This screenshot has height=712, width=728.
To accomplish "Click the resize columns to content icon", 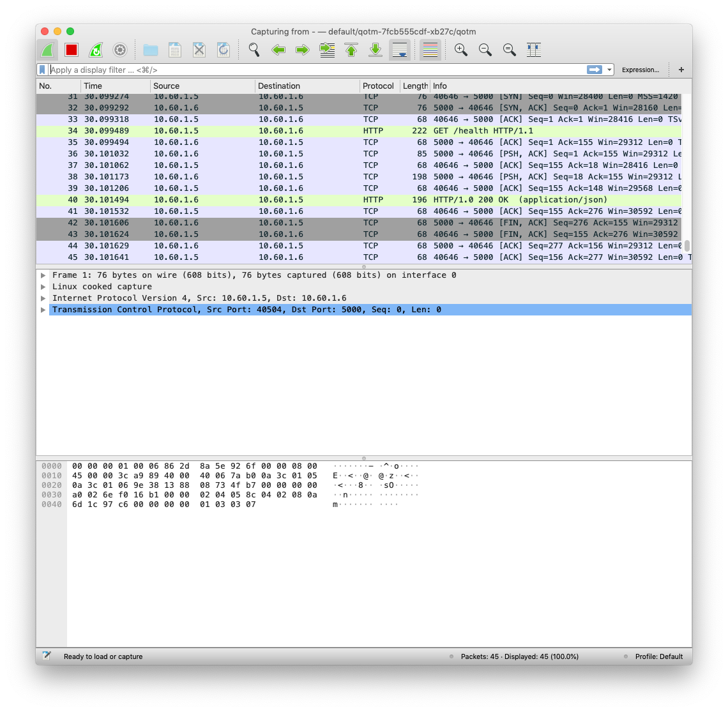I will point(534,50).
